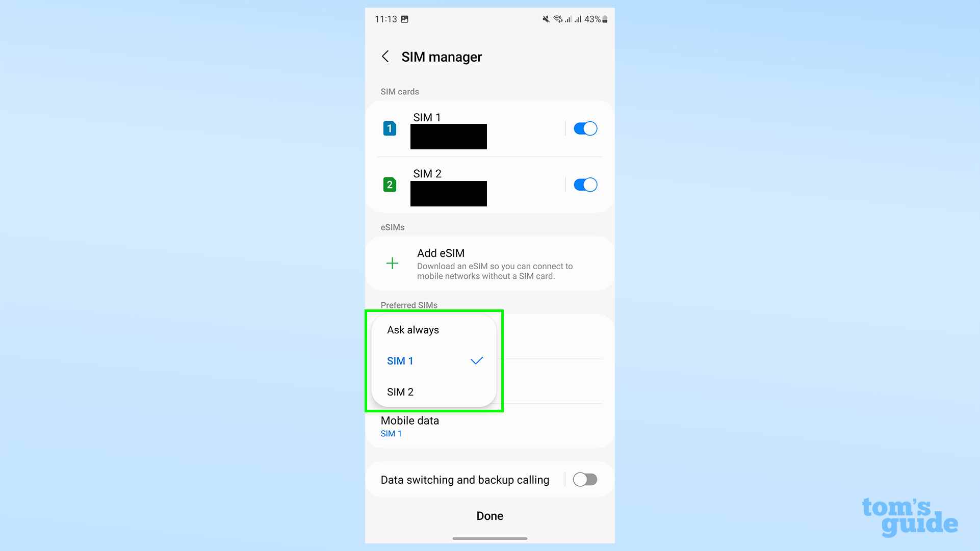Image resolution: width=980 pixels, height=551 pixels.
Task: Tap the Add eSIM plus icon
Action: pos(392,263)
